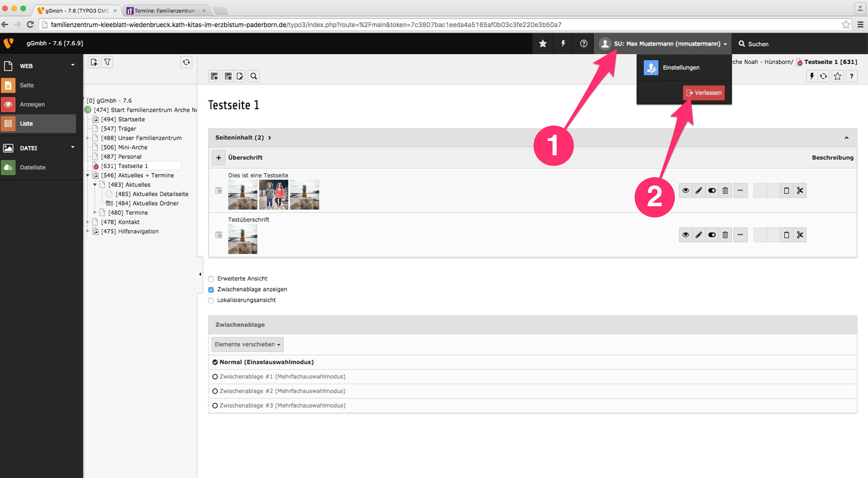
Task: Refresh the page tree
Action: point(186,62)
